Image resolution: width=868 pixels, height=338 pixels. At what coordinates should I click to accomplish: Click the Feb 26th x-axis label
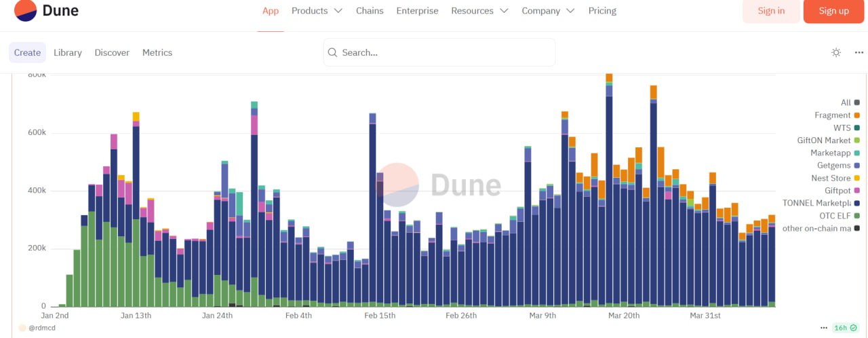coord(461,316)
